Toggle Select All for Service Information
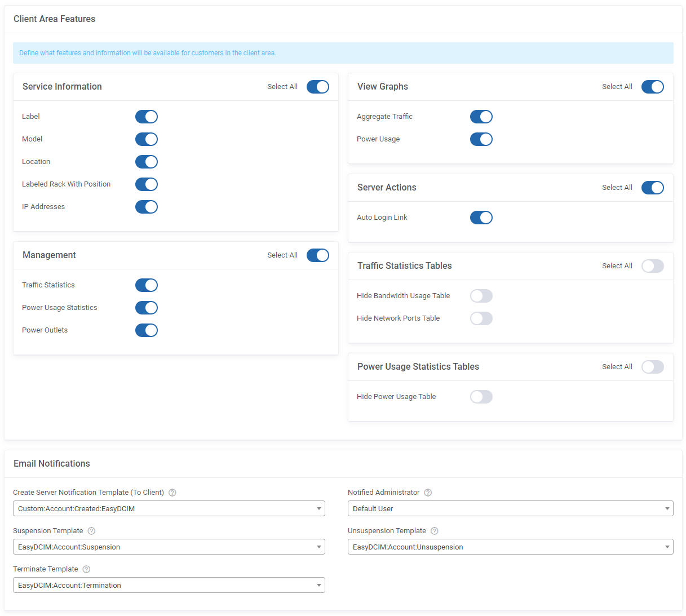 pos(318,87)
